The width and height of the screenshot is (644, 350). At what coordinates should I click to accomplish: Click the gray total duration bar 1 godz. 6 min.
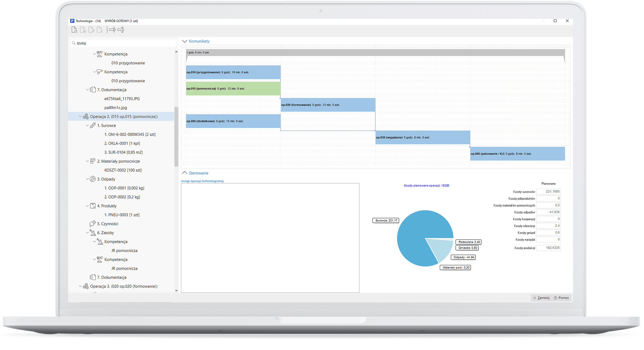(x=375, y=53)
